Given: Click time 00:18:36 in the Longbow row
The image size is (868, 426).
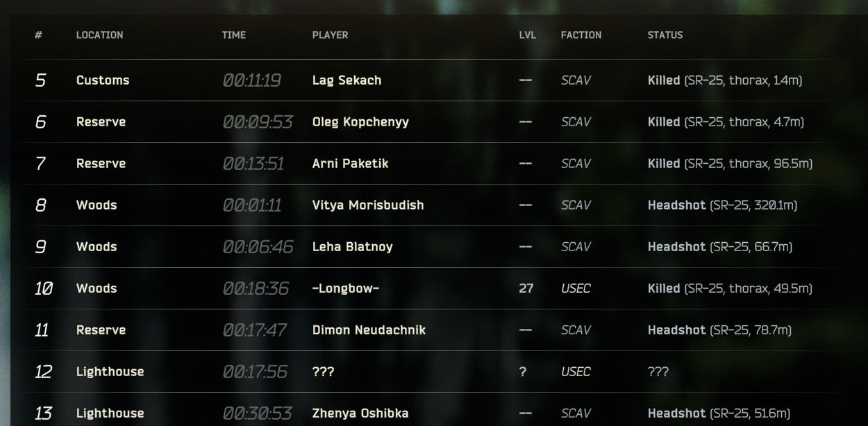Looking at the screenshot, I should click(x=256, y=289).
